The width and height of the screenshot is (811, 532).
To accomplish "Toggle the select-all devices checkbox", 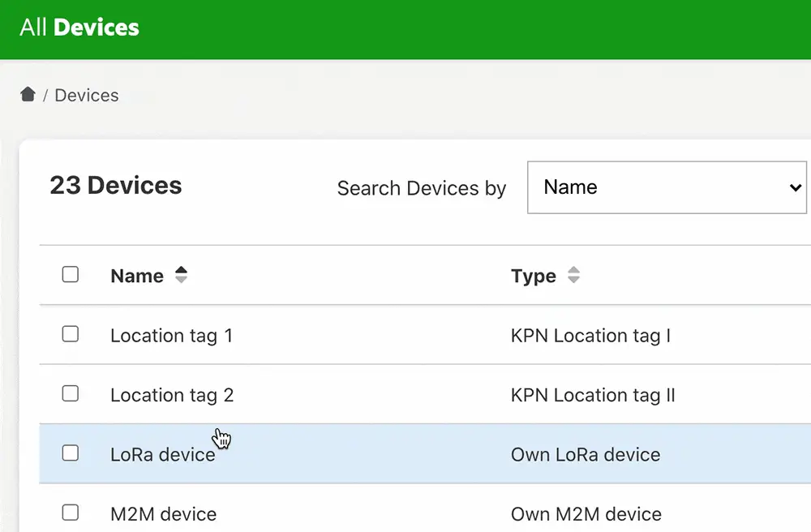I will coord(71,275).
